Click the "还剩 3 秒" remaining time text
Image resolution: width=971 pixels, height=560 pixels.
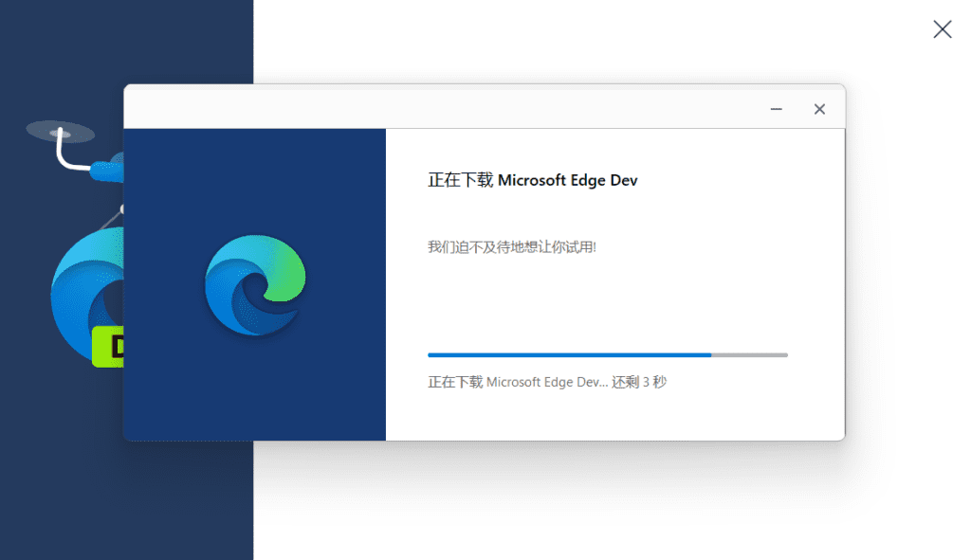tap(639, 383)
